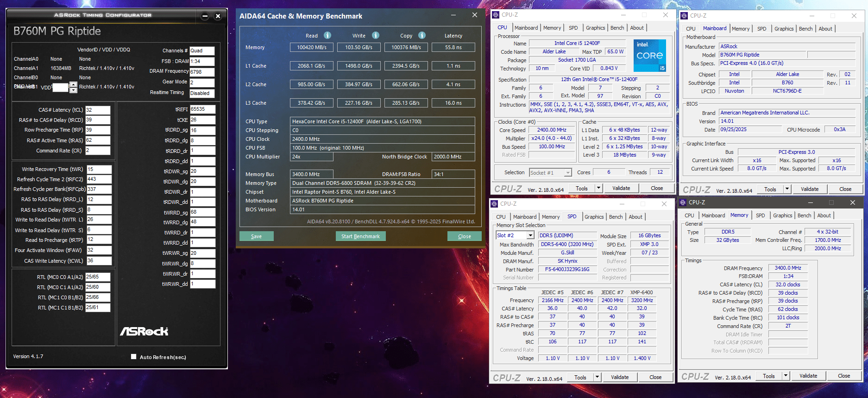Click the Save button in AIDA64
The image size is (868, 398).
click(x=256, y=236)
